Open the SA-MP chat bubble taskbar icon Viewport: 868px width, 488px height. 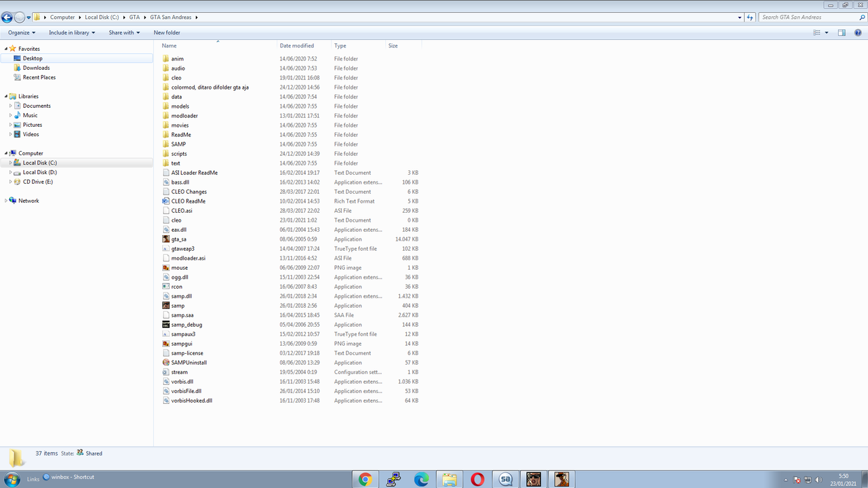coord(505,479)
